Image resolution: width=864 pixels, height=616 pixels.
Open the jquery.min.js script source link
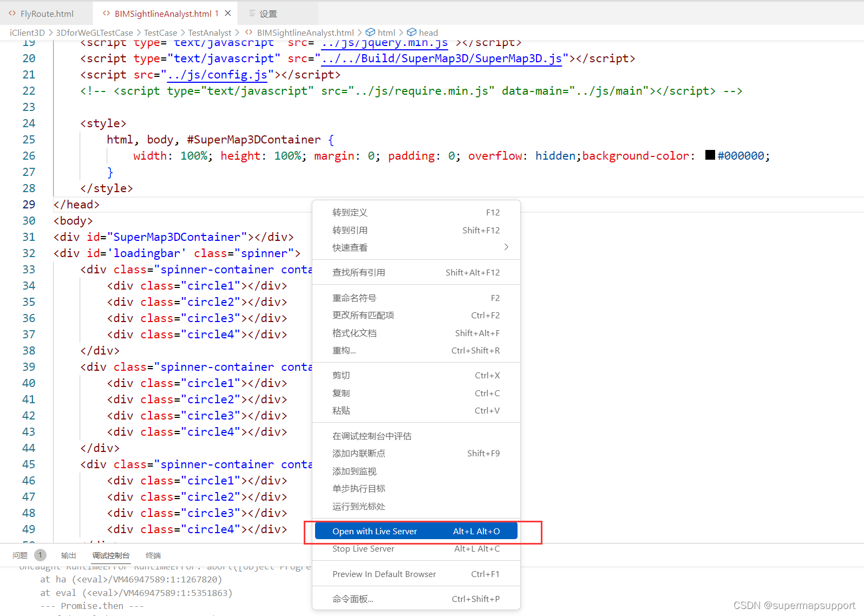coord(384,43)
